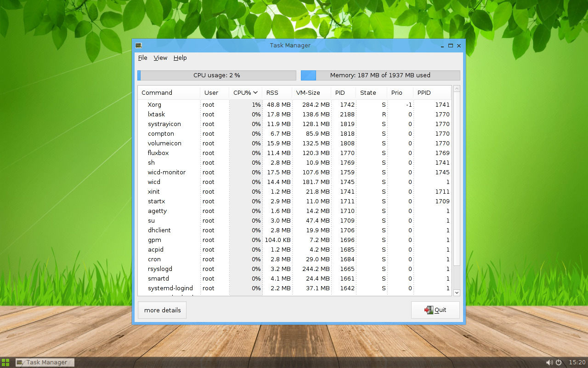This screenshot has width=588, height=368.
Task: Open the Help menu
Action: click(180, 58)
